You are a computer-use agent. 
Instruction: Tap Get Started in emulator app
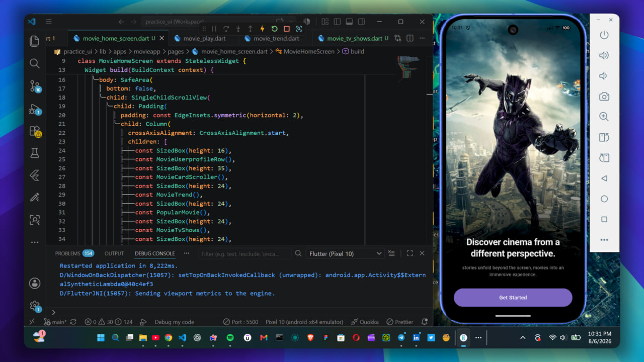pyautogui.click(x=513, y=298)
